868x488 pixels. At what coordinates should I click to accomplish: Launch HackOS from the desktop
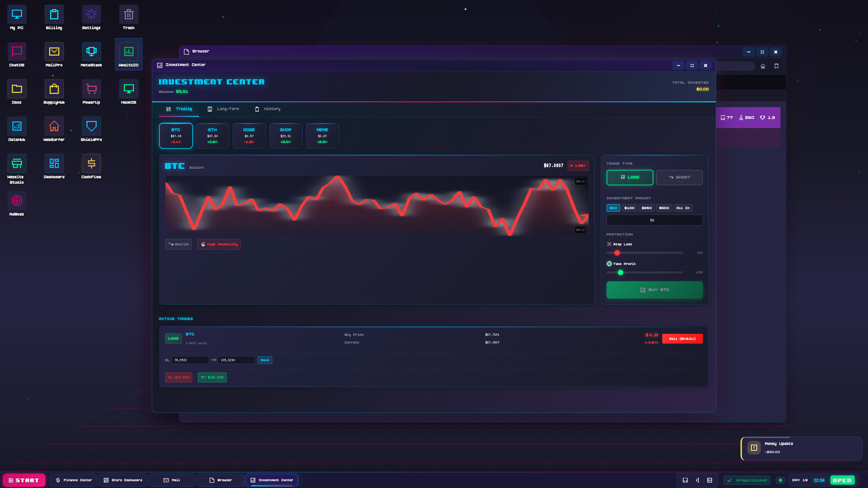tap(128, 91)
